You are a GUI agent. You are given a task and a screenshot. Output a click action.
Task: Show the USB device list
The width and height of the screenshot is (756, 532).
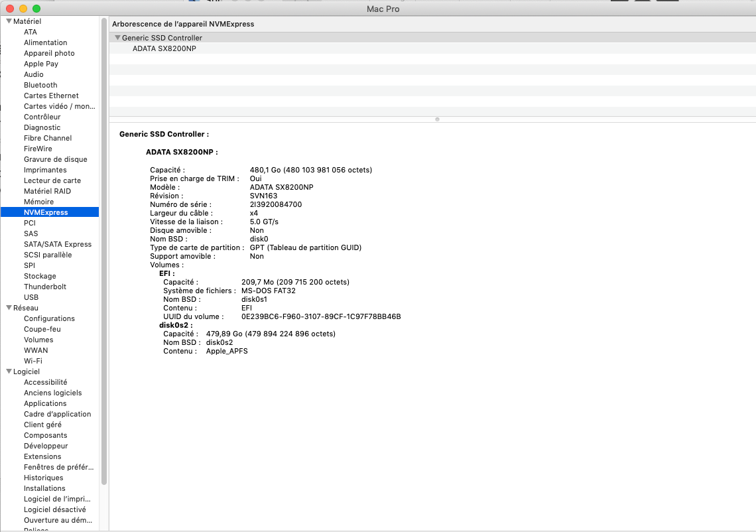31,297
